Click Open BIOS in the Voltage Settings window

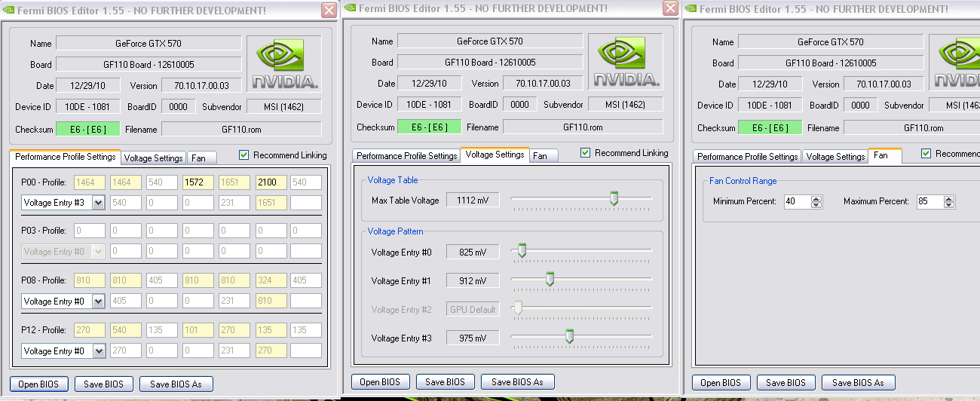(x=380, y=382)
